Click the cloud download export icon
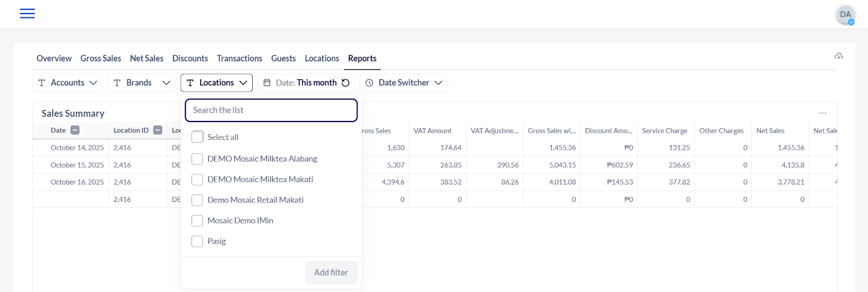Viewport: 868px width, 292px height. [x=839, y=56]
